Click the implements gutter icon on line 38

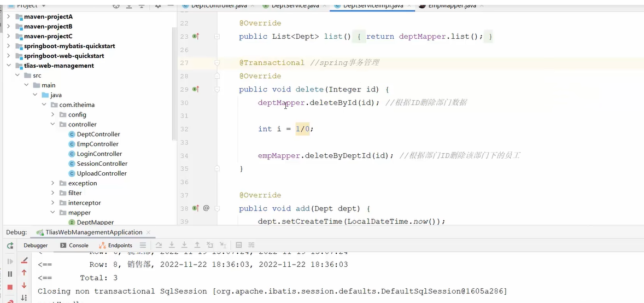196,208
